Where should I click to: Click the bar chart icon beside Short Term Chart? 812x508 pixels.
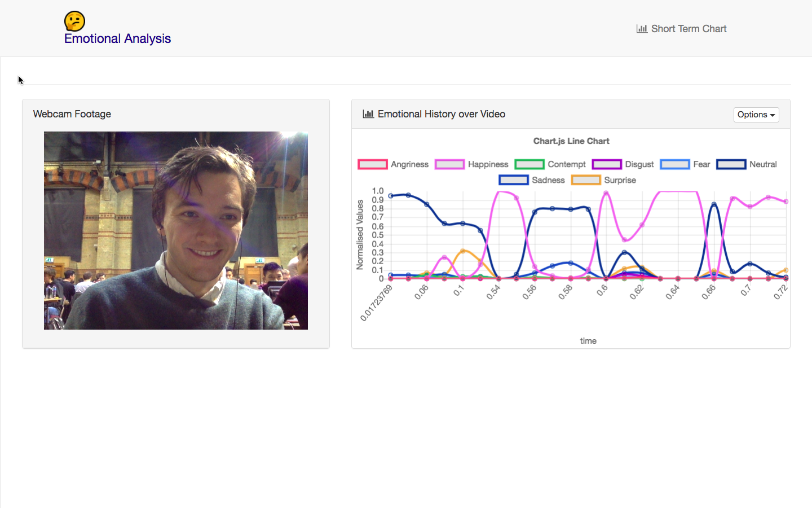pos(642,29)
